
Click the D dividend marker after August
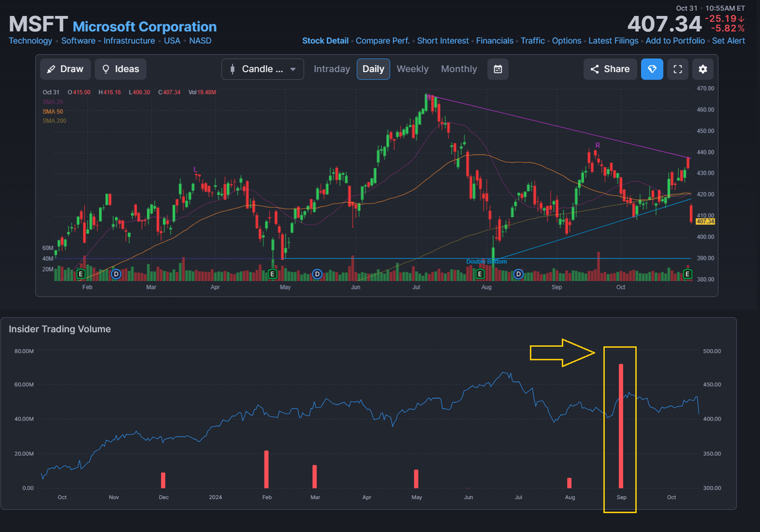point(518,274)
